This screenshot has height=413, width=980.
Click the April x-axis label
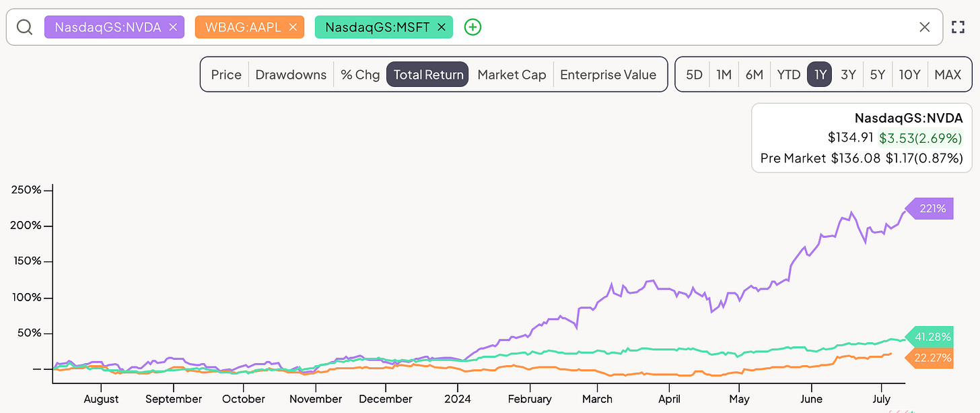coord(669,399)
